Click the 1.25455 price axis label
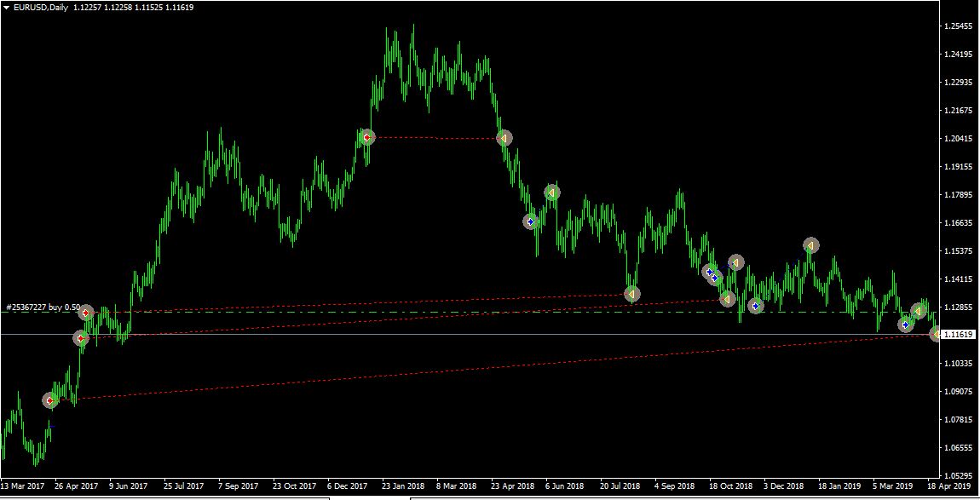Viewport: 980px width, 500px height. pyautogui.click(x=959, y=26)
